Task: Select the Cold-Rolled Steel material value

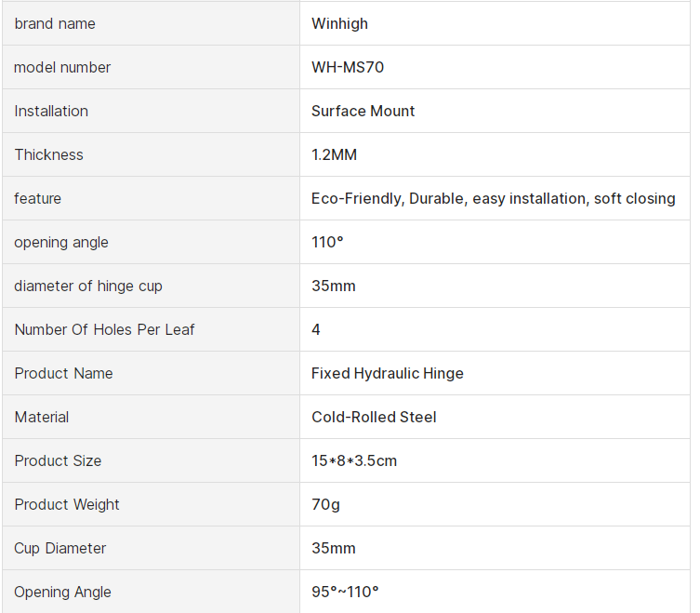Action: 374,417
